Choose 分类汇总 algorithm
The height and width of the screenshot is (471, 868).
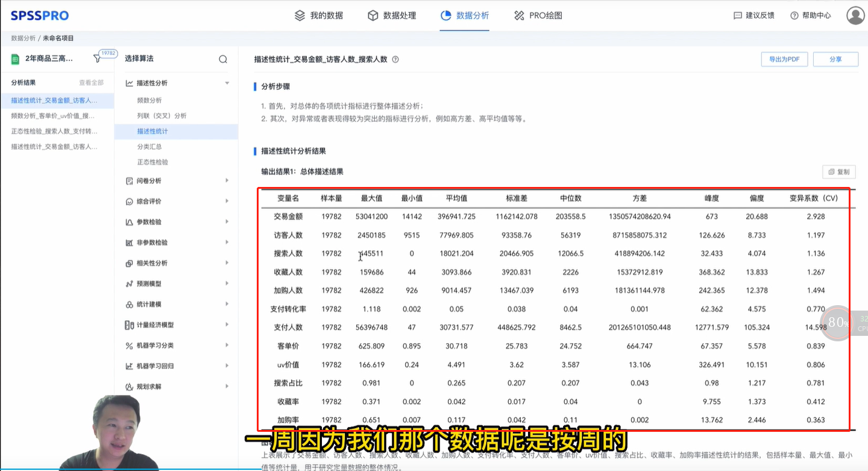pyautogui.click(x=149, y=147)
